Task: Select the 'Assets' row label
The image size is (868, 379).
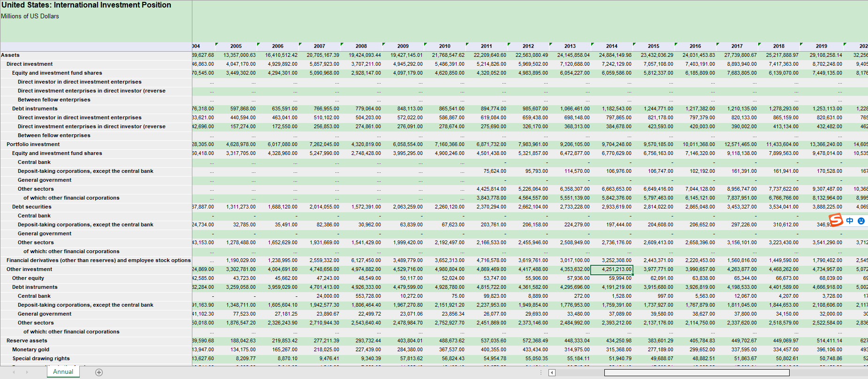Action: (x=10, y=55)
